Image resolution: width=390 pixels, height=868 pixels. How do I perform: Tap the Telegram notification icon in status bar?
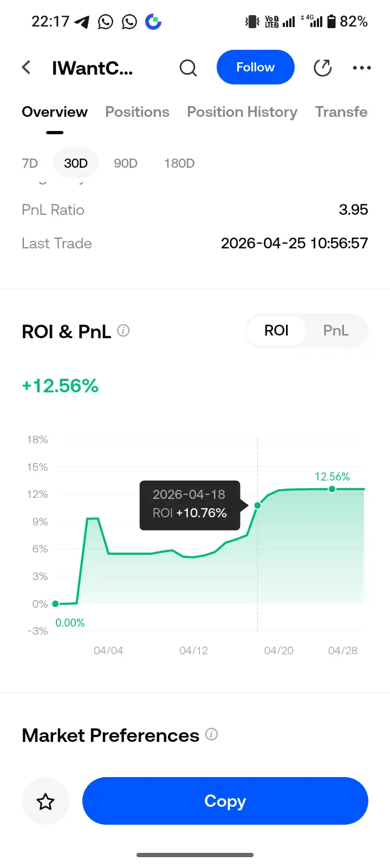[82, 22]
